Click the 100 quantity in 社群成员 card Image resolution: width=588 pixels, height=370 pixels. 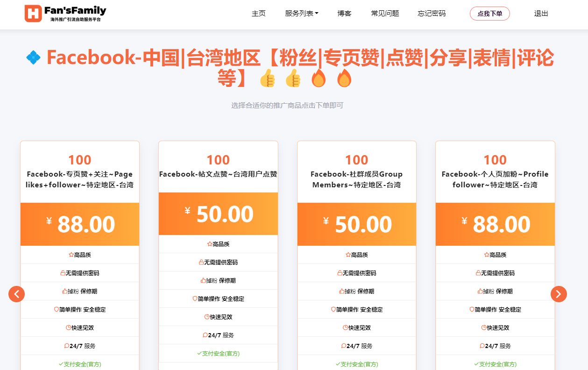tap(357, 160)
